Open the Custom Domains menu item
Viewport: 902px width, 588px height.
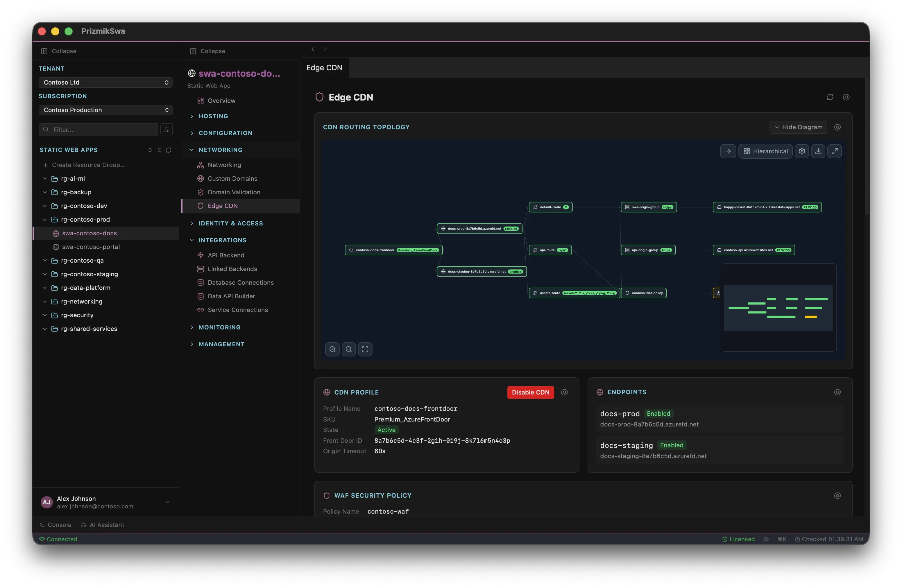(x=232, y=178)
